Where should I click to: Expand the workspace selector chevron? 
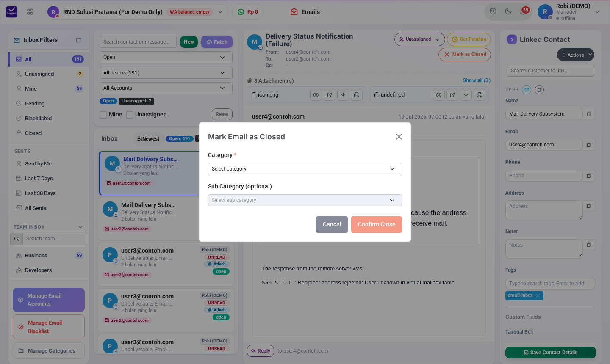220,12
